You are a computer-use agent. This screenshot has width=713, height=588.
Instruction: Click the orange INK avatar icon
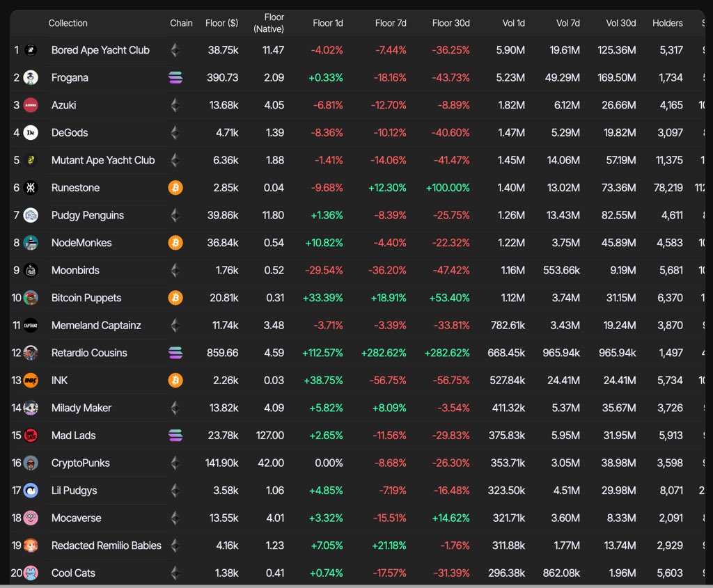(31, 381)
